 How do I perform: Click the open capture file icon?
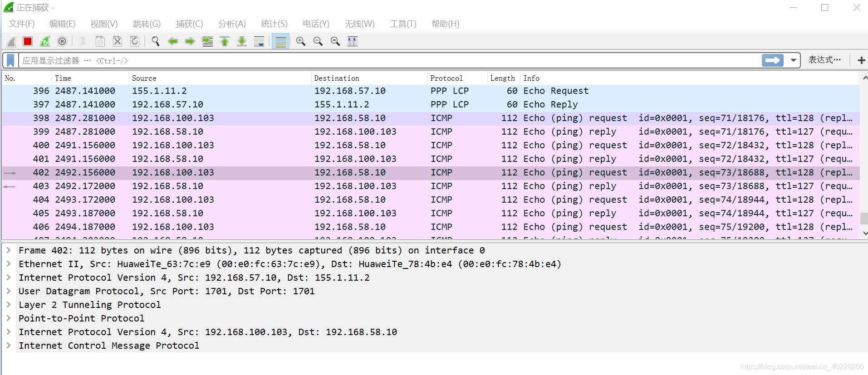click(83, 42)
